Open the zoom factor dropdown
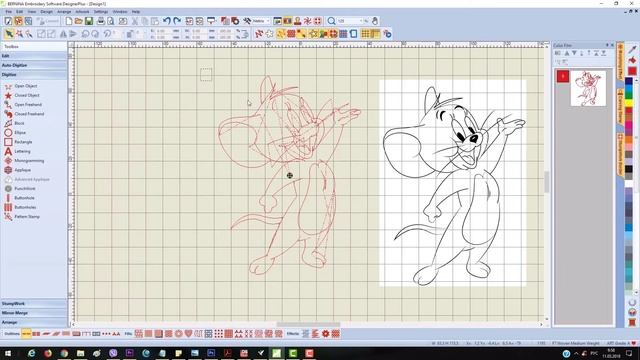The image size is (640, 360). 361,21
